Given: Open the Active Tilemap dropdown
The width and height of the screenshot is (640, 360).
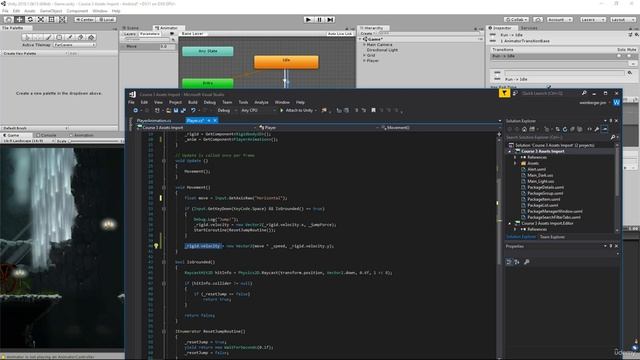Looking at the screenshot, I should coord(75,45).
